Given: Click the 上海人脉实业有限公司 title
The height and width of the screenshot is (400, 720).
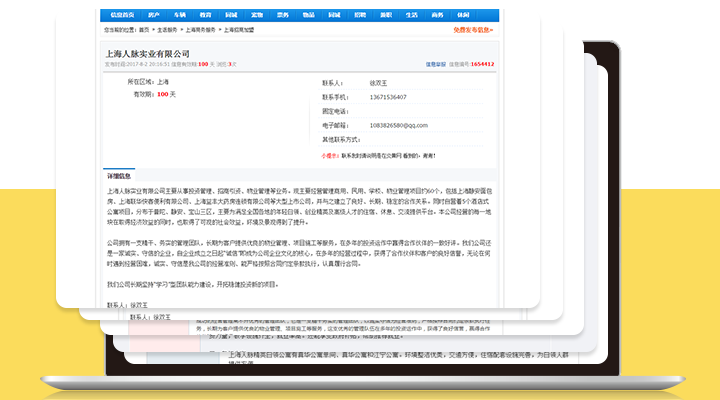Looking at the screenshot, I should point(147,54).
